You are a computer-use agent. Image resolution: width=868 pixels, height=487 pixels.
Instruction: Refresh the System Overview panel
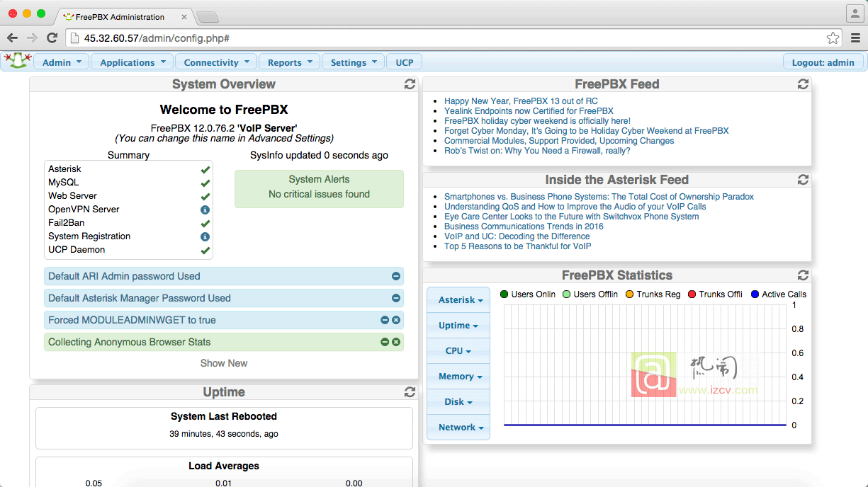pyautogui.click(x=410, y=84)
